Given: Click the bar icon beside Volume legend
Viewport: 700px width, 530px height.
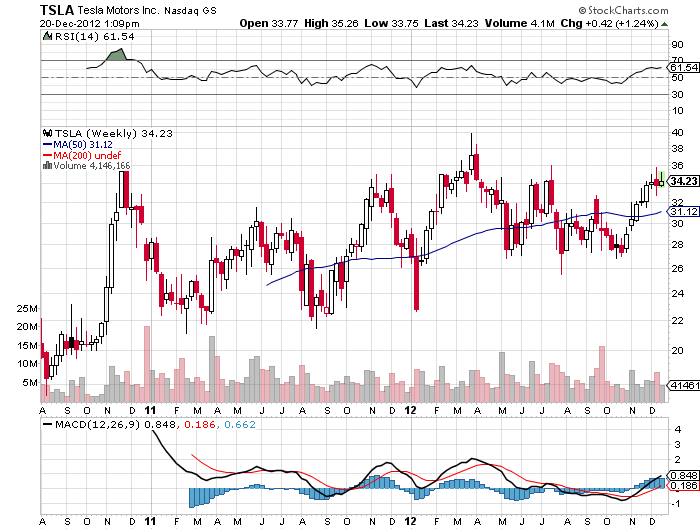Looking at the screenshot, I should click(48, 165).
